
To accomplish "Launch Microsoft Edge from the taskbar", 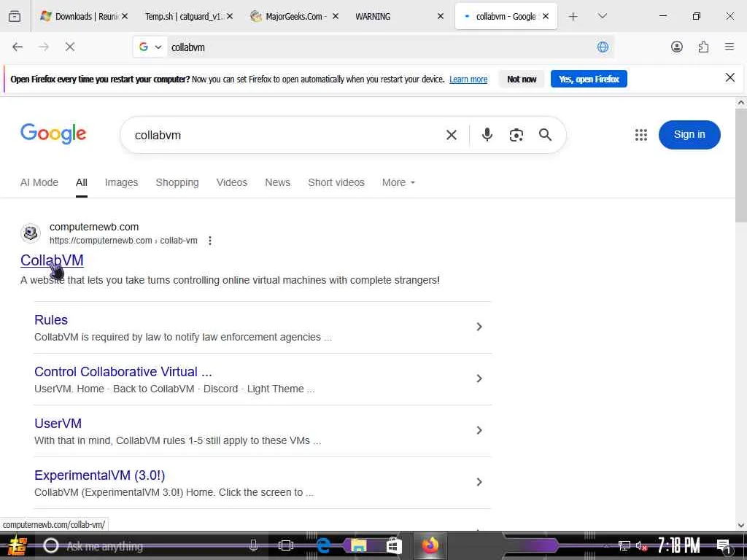I will point(323,545).
